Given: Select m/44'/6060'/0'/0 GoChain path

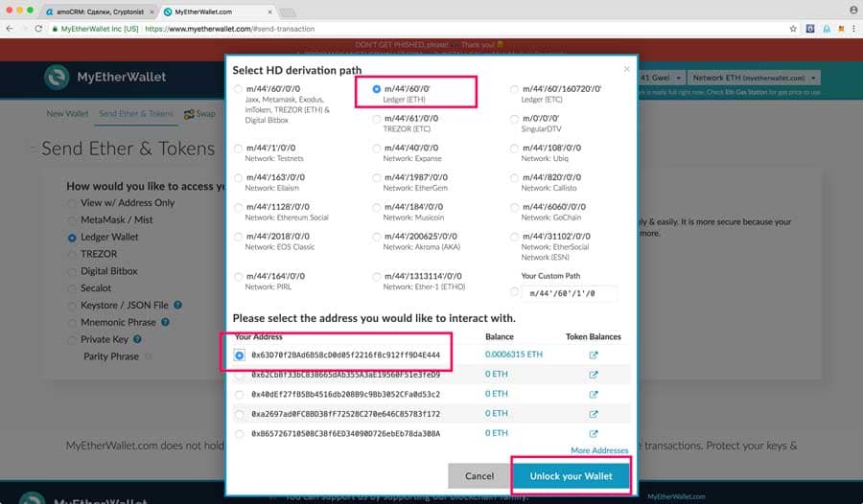Looking at the screenshot, I should 514,207.
